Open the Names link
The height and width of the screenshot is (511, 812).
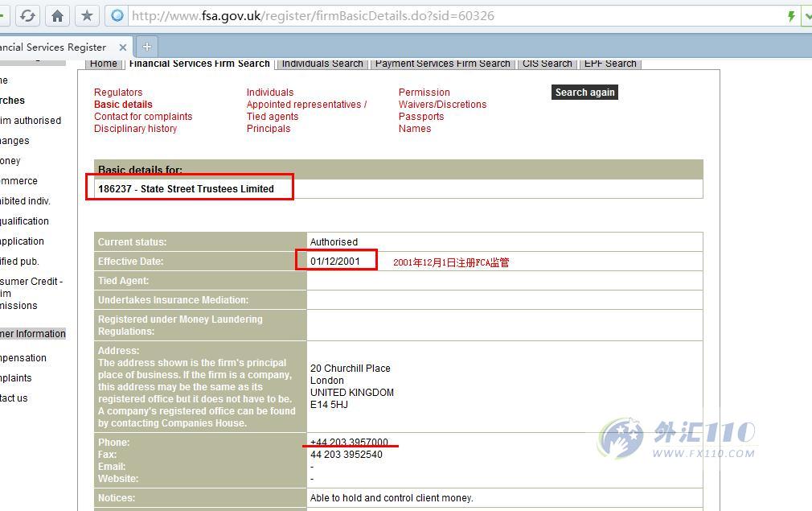coord(414,129)
